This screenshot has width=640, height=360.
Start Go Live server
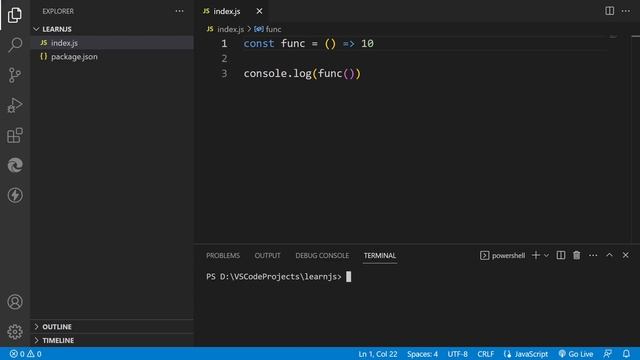576,354
